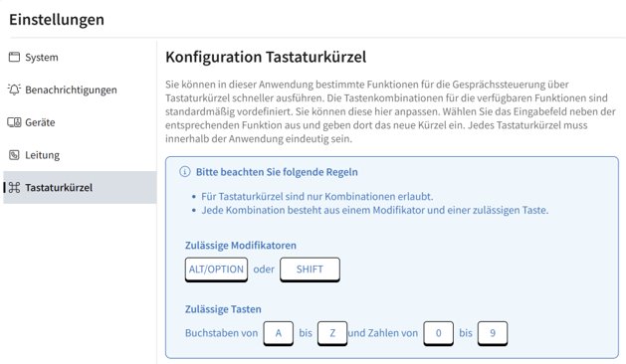Image resolution: width=626 pixels, height=364 pixels.
Task: Click the Geräte devices icon
Action: pos(14,122)
